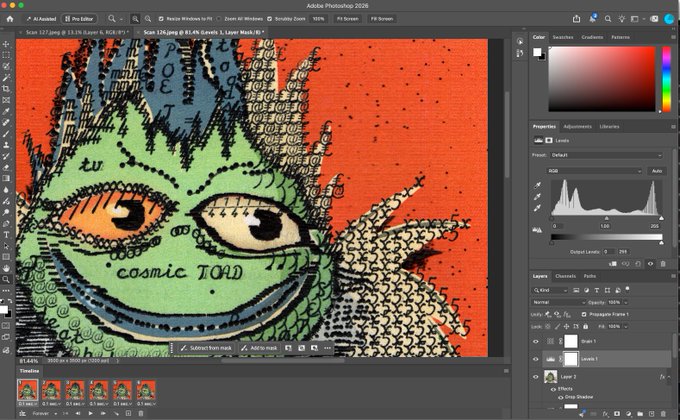Select the Hand tool

(x=6, y=268)
